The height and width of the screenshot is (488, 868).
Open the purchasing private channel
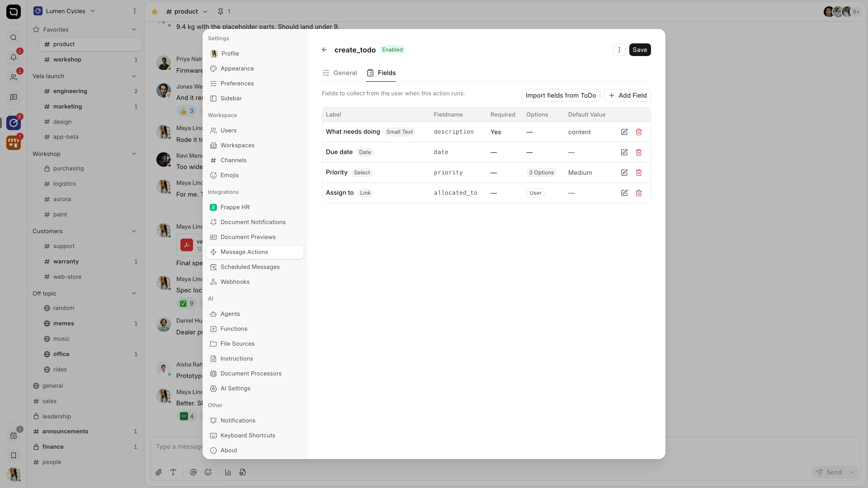(x=90, y=168)
